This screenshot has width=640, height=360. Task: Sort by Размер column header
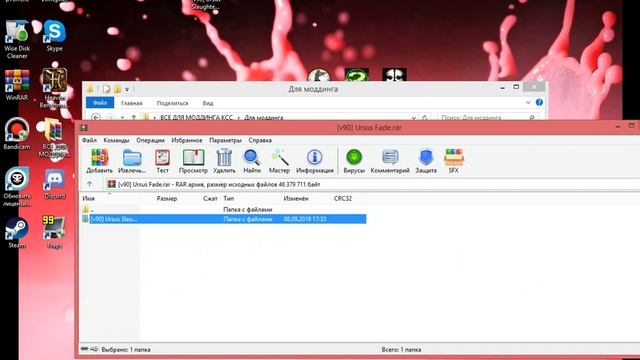[167, 198]
